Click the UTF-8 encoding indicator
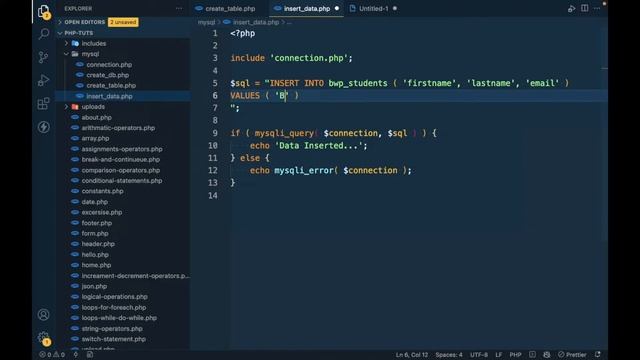This screenshot has width=640, height=360. point(479,354)
